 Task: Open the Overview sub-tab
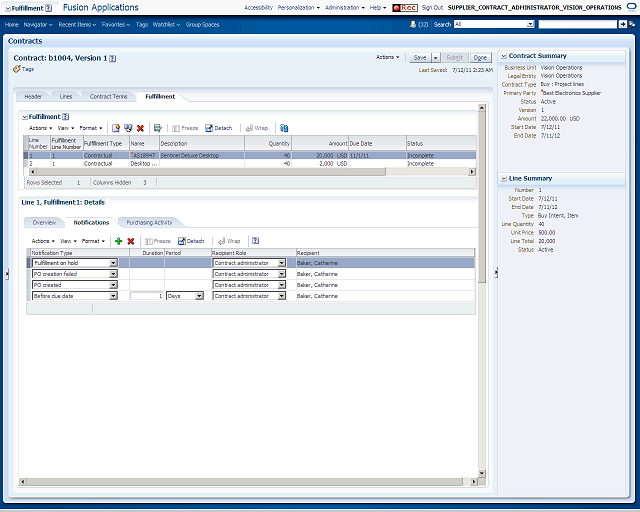[44, 223]
